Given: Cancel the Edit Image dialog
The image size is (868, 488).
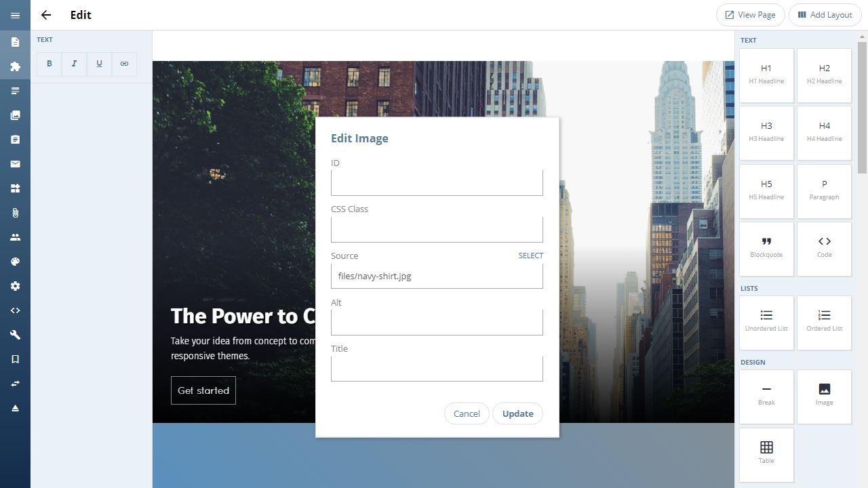Looking at the screenshot, I should pyautogui.click(x=467, y=413).
